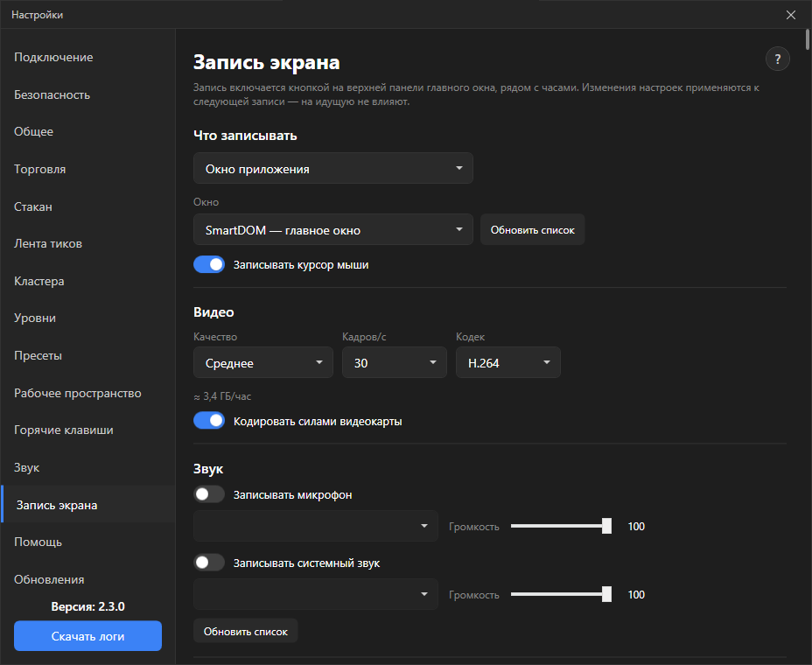The width and height of the screenshot is (812, 665).
Task: Select Торговля in the sidebar
Action: pos(88,170)
